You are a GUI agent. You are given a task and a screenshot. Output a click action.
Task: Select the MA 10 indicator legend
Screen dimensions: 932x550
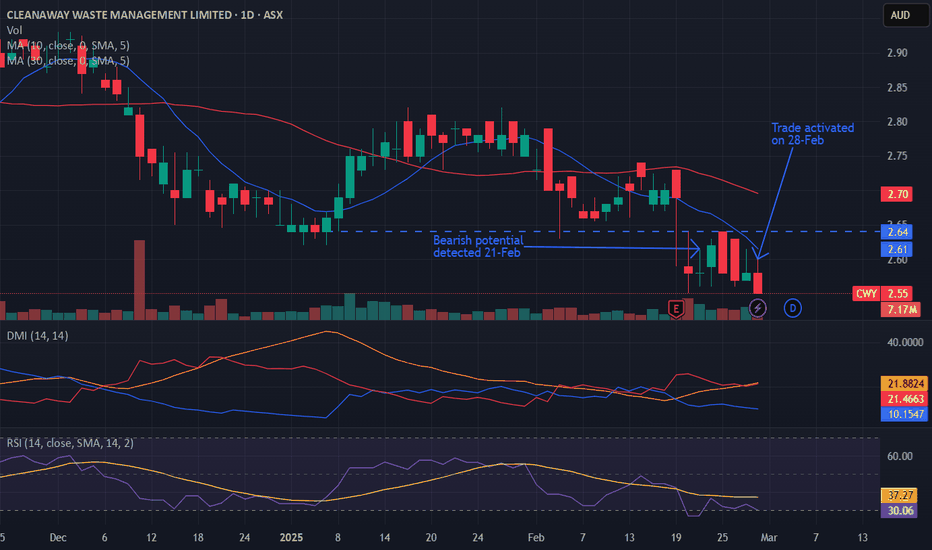pyautogui.click(x=68, y=45)
